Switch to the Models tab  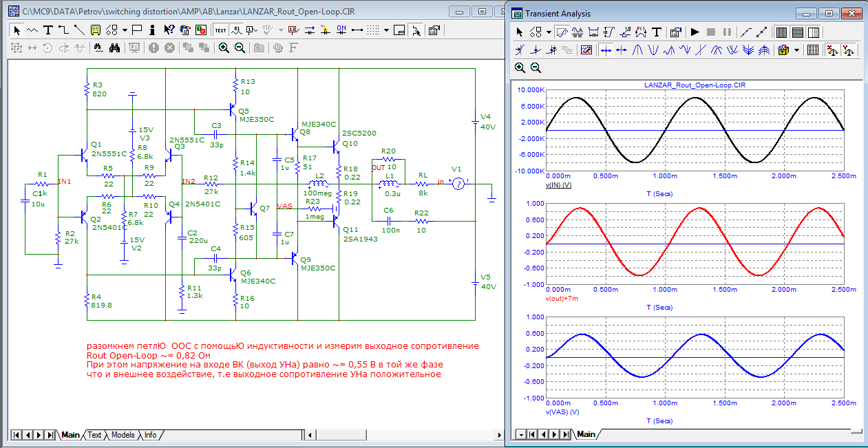point(123,435)
